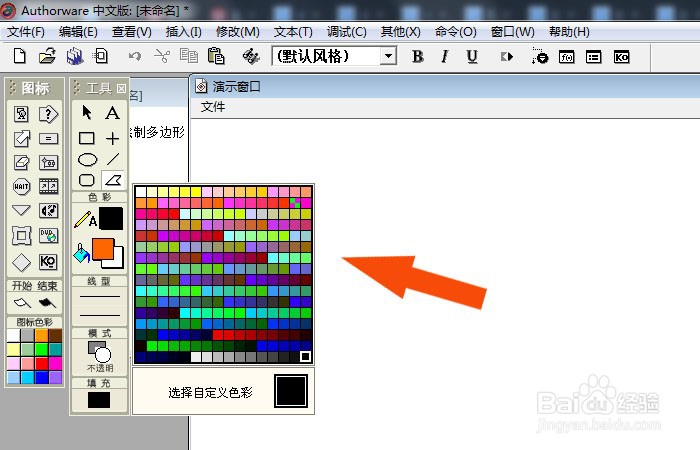
Task: Select the Straight Line plus tool
Action: [x=112, y=138]
